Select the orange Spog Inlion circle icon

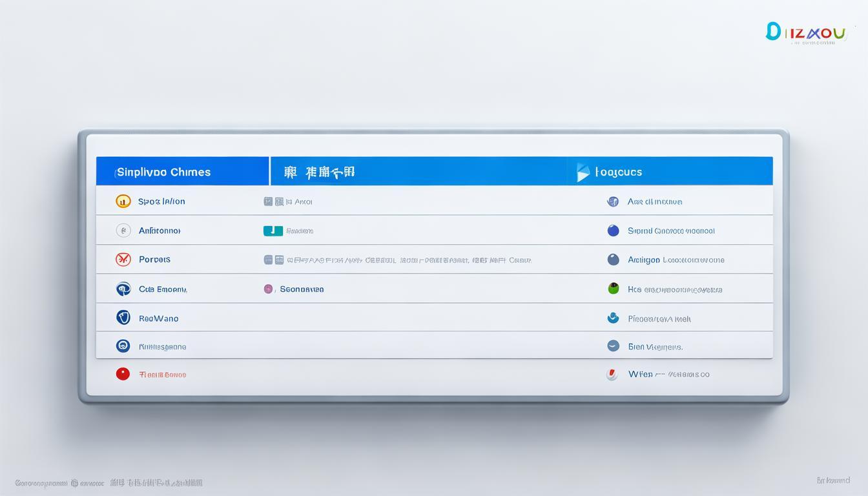pos(123,201)
